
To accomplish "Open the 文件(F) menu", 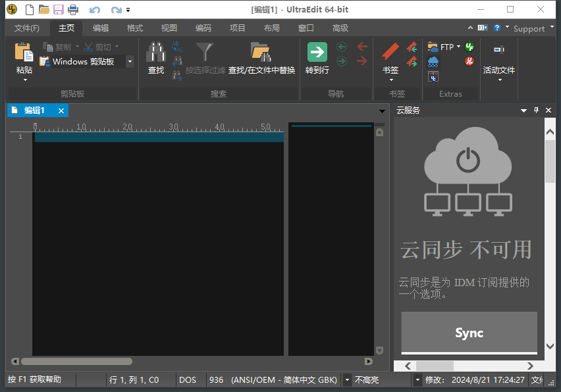I will click(27, 28).
